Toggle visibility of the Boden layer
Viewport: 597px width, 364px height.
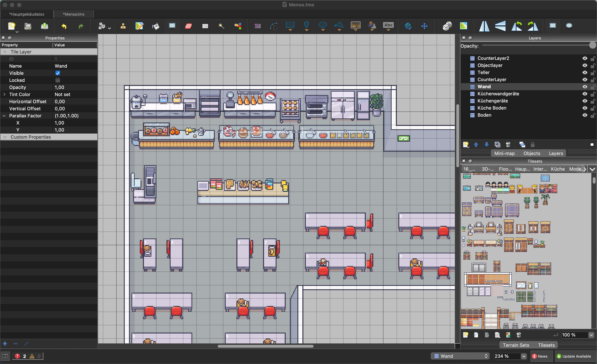[x=582, y=115]
